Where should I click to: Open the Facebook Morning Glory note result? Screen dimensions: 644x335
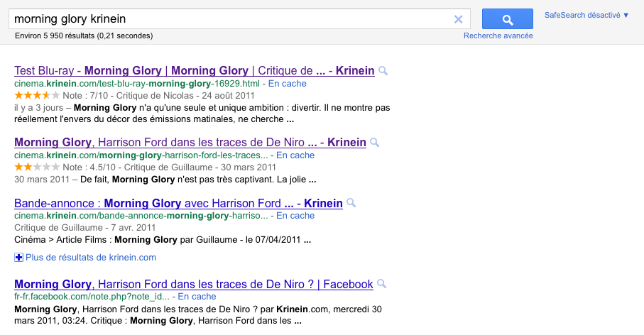pyautogui.click(x=194, y=284)
